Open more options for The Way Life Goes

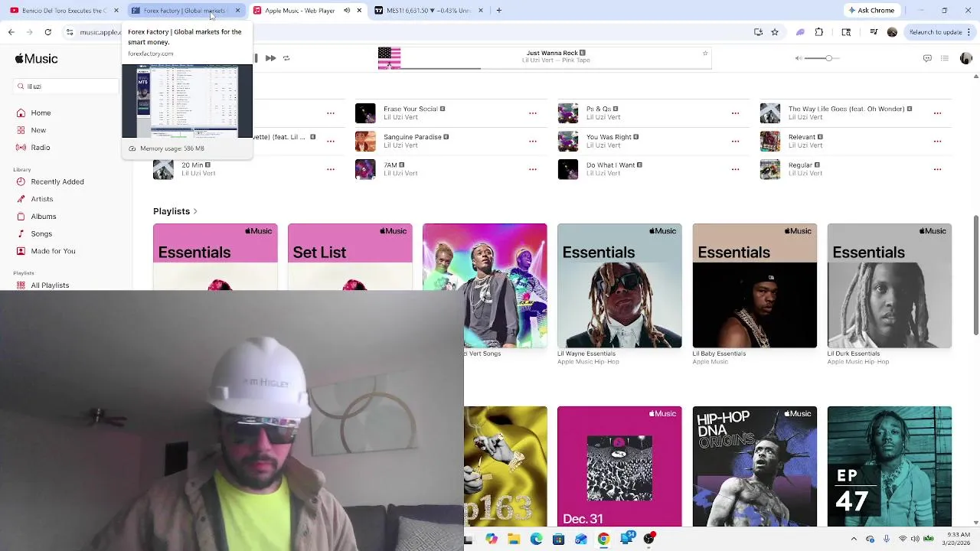click(937, 113)
